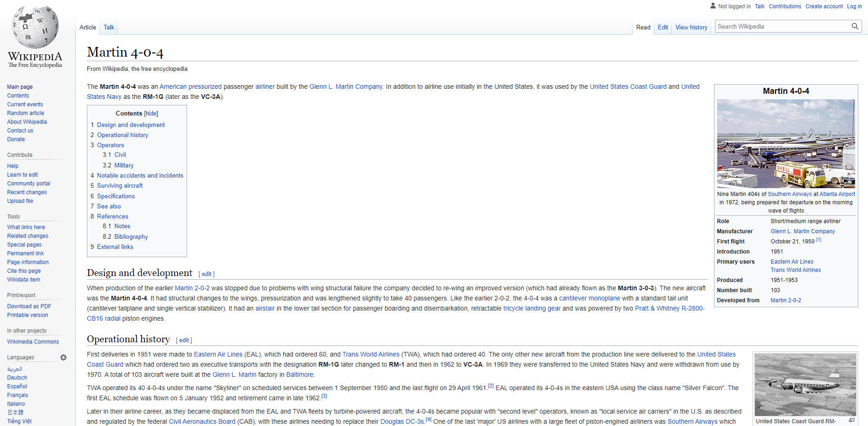Jump to Notable accidents and incidents
The image size is (868, 426).
140,176
